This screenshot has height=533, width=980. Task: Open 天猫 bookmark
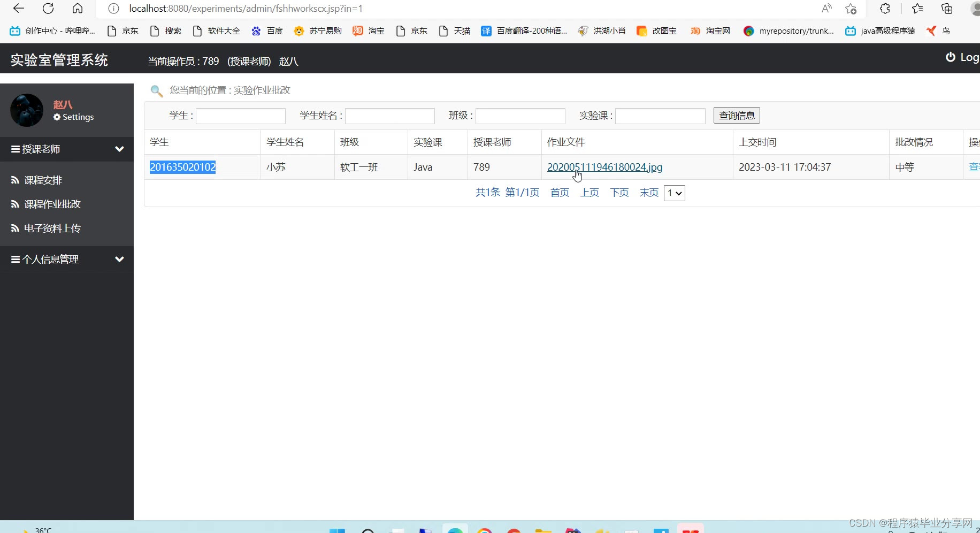click(x=454, y=31)
